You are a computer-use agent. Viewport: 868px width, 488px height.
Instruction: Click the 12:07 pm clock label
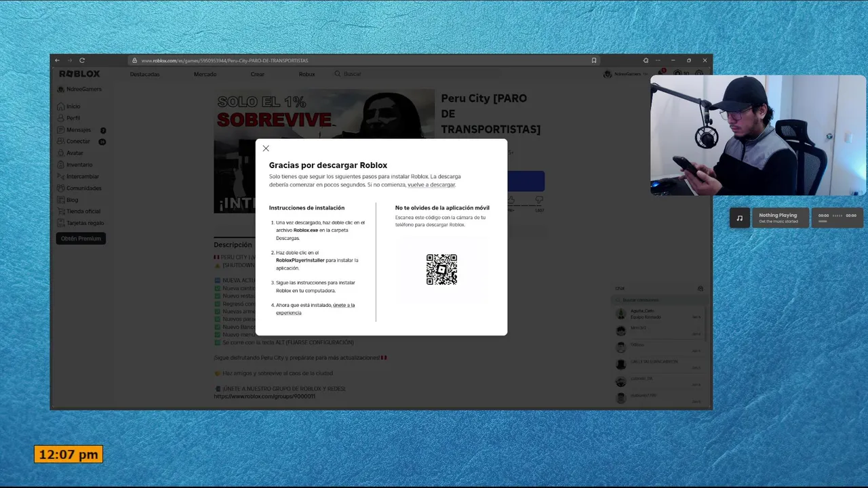click(x=68, y=455)
